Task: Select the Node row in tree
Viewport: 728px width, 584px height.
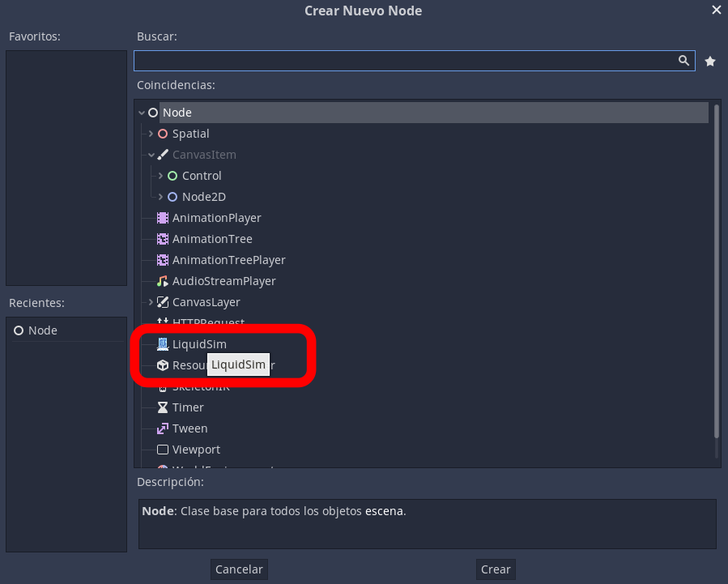Action: click(x=434, y=113)
